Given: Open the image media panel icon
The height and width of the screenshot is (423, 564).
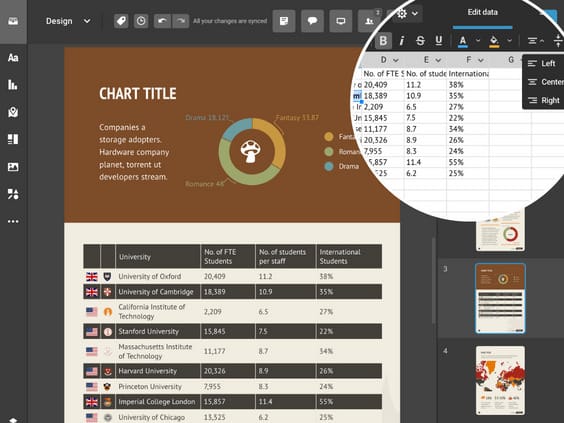Looking at the screenshot, I should coord(13,167).
